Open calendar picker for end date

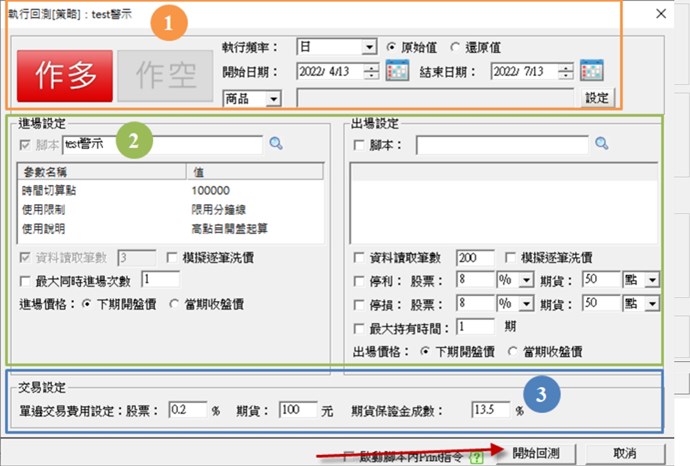[591, 71]
